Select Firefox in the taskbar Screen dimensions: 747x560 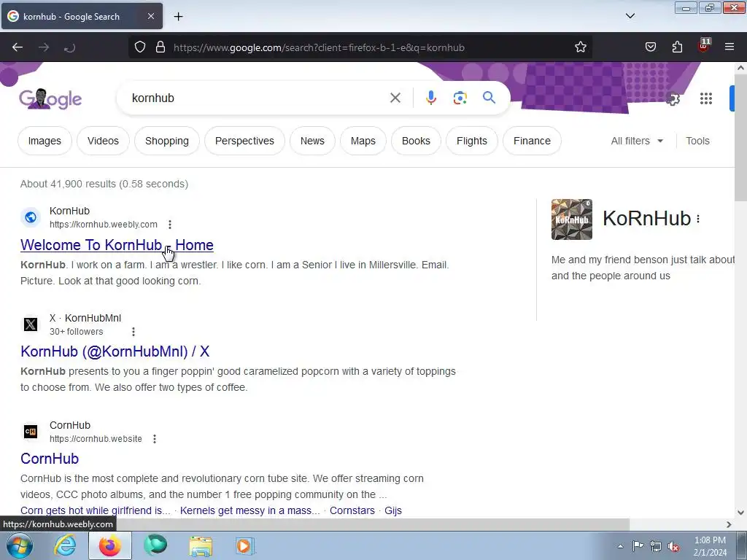tap(109, 545)
